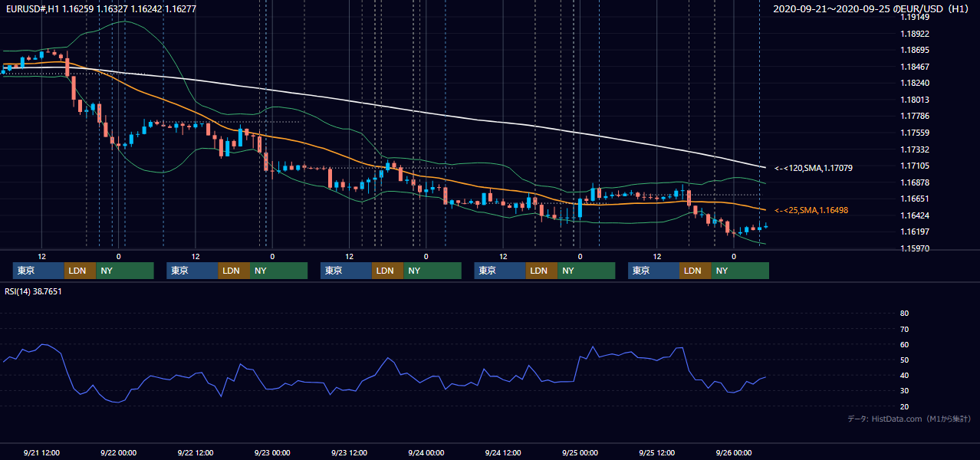The image size is (980, 460).
Task: Click price axis value 1.15970
Action: coord(915,248)
